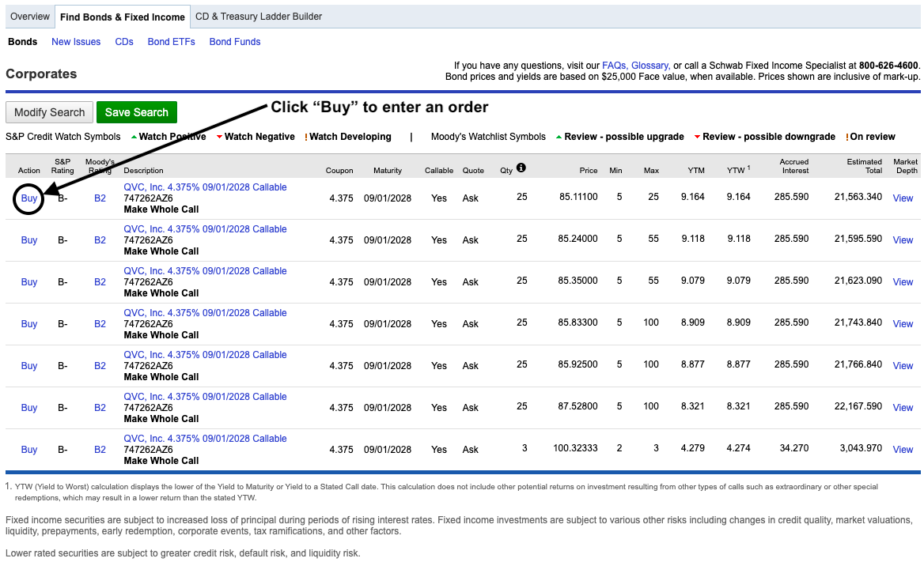Viewport: 924px width, 562px height.
Task: Buy the QVC bond priced at 87.52800
Action: click(28, 408)
